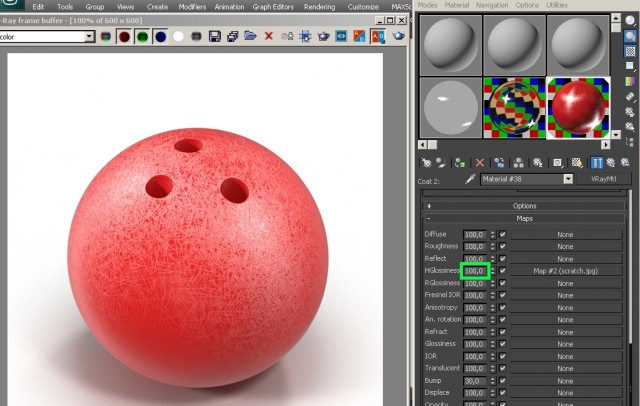The height and width of the screenshot is (406, 640).
Task: Uncheck the Roughness map checkbox
Action: pos(502,246)
